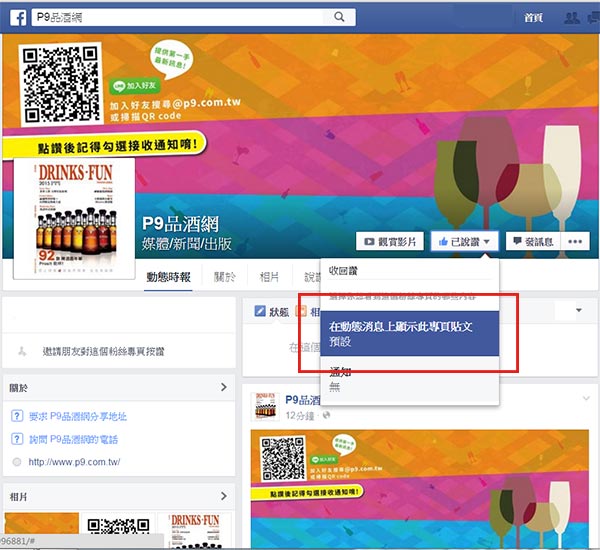Image resolution: width=600 pixels, height=550 pixels.
Task: Select the 通知 menu entry
Action: 409,379
